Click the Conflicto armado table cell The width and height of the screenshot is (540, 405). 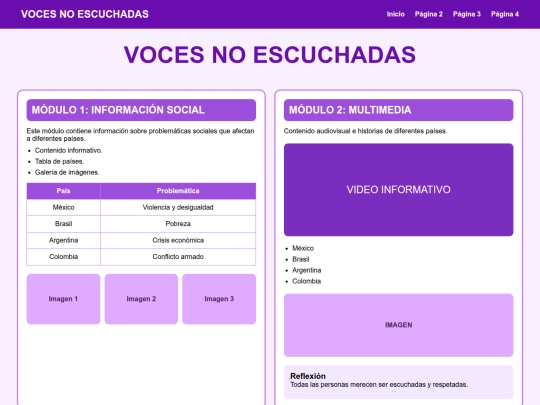pos(178,257)
